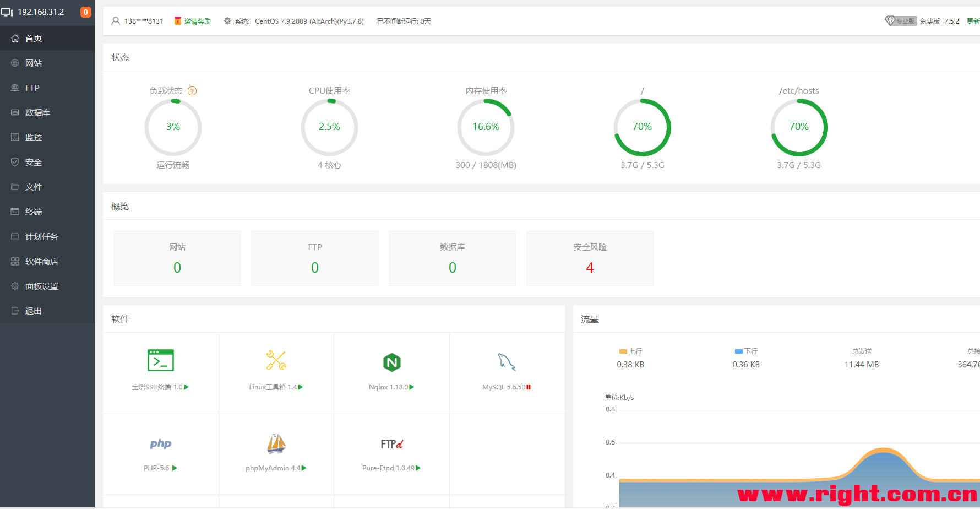The width and height of the screenshot is (980, 509).
Task: Open the 文件 files menu item
Action: pyautogui.click(x=47, y=187)
